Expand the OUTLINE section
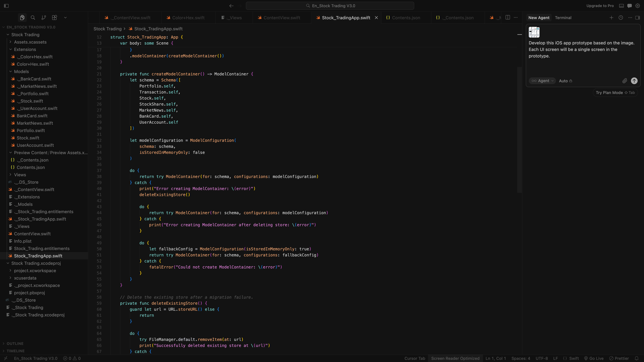This screenshot has width=644, height=362. coord(44,344)
